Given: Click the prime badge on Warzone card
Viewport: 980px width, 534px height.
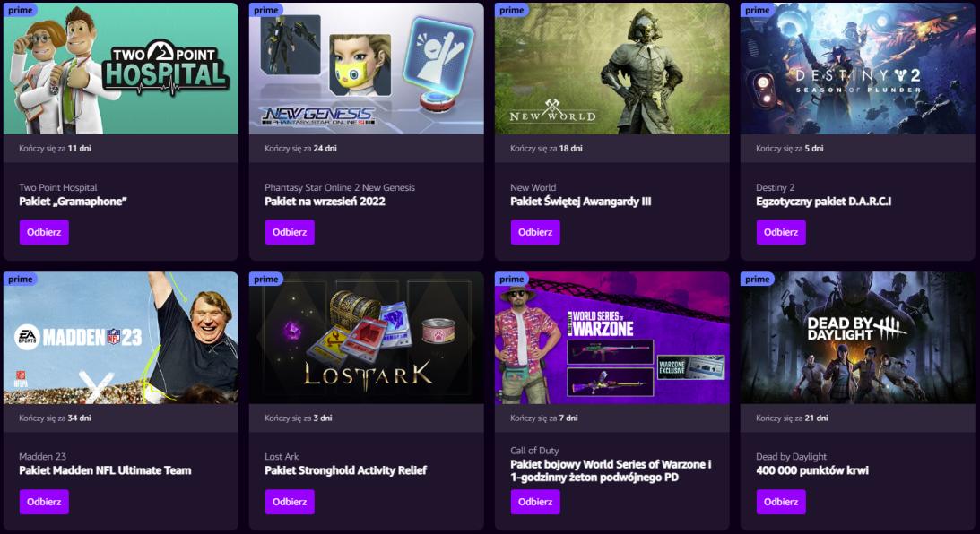Looking at the screenshot, I should click(511, 280).
